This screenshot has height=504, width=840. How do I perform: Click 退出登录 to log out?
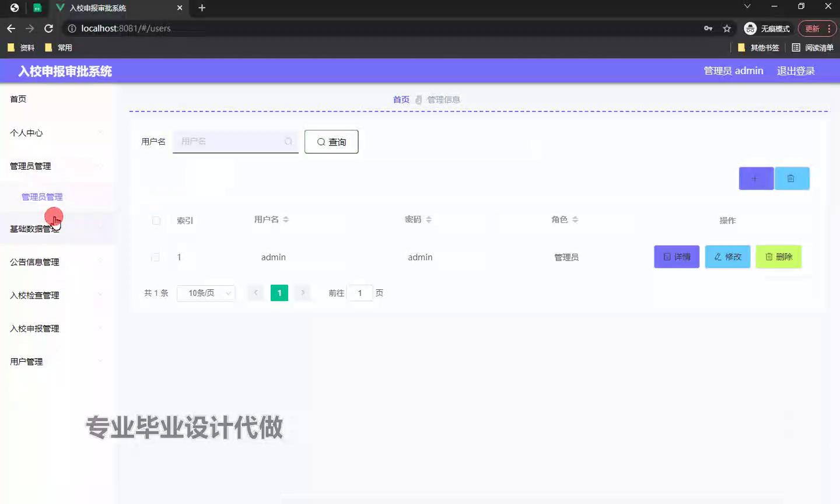(x=796, y=71)
